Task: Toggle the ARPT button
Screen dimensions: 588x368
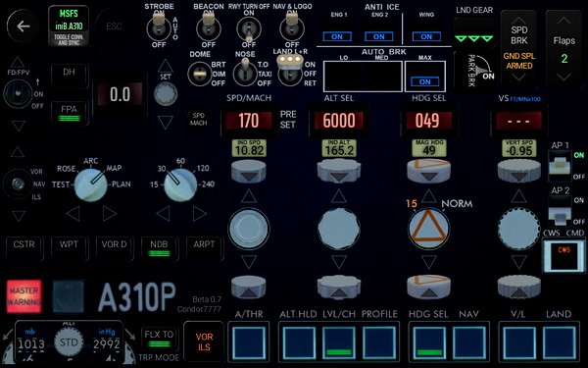Action: [x=204, y=248]
